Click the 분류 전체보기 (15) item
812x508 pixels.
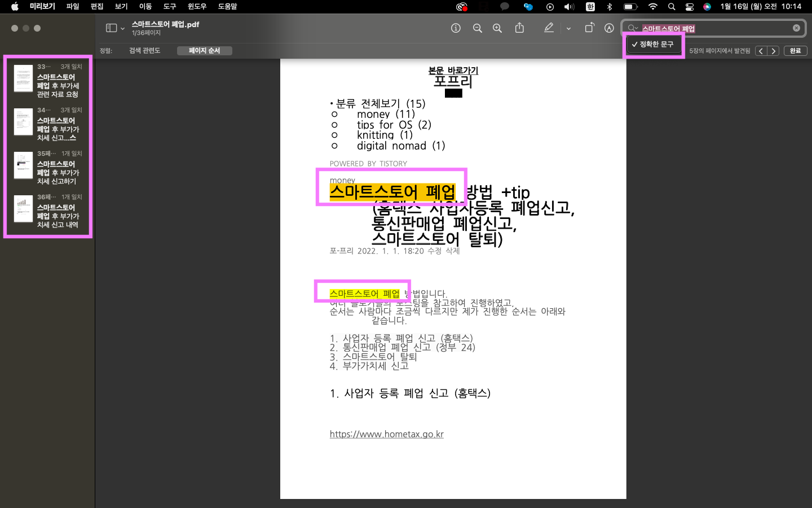point(381,104)
